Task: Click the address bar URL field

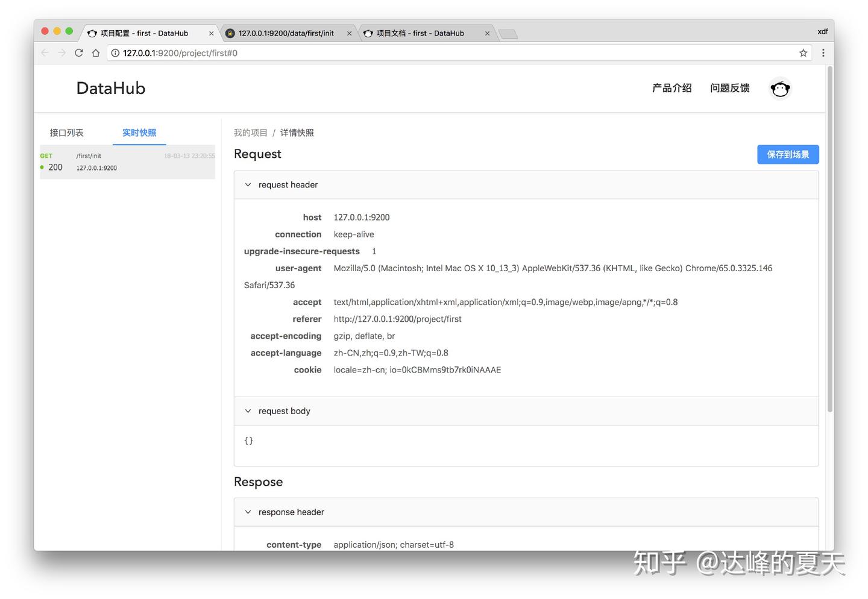Action: [x=458, y=53]
